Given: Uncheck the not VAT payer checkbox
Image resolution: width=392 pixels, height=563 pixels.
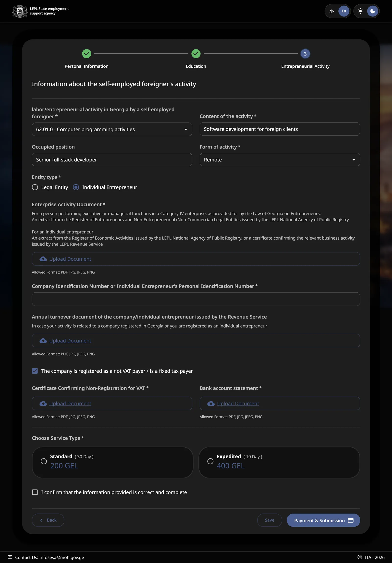Looking at the screenshot, I should click(x=35, y=371).
